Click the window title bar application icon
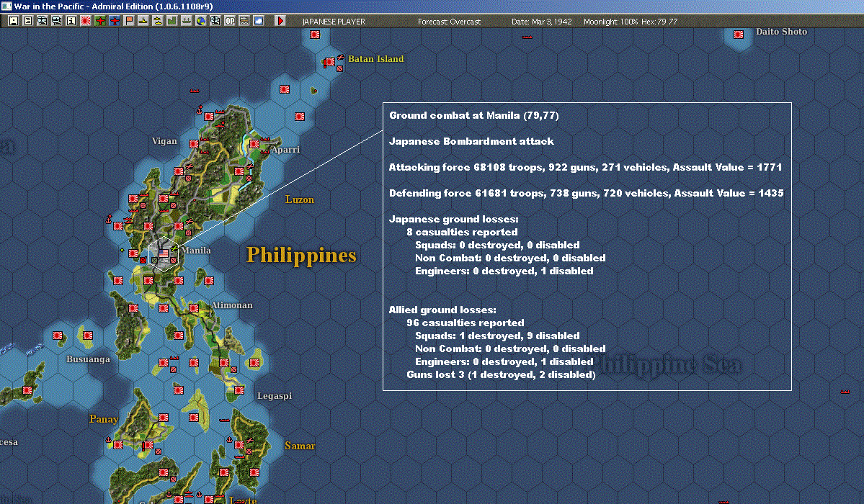The width and height of the screenshot is (864, 504). (x=6, y=6)
